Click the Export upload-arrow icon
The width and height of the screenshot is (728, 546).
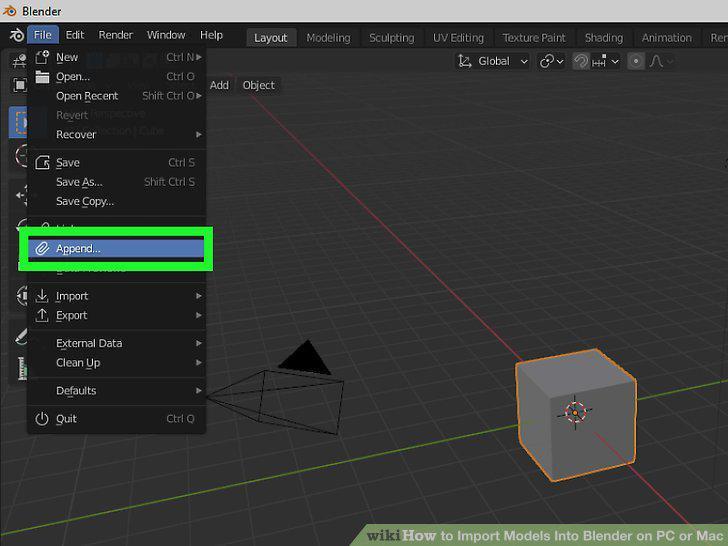pos(42,315)
